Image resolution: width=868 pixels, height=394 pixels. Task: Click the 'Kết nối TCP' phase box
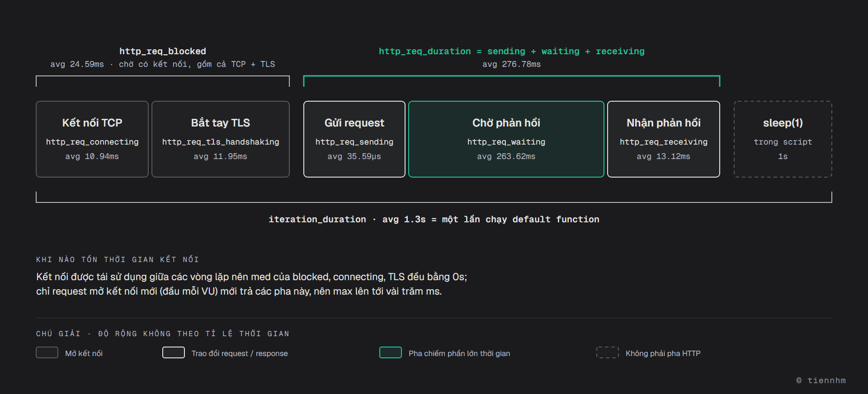pos(92,139)
